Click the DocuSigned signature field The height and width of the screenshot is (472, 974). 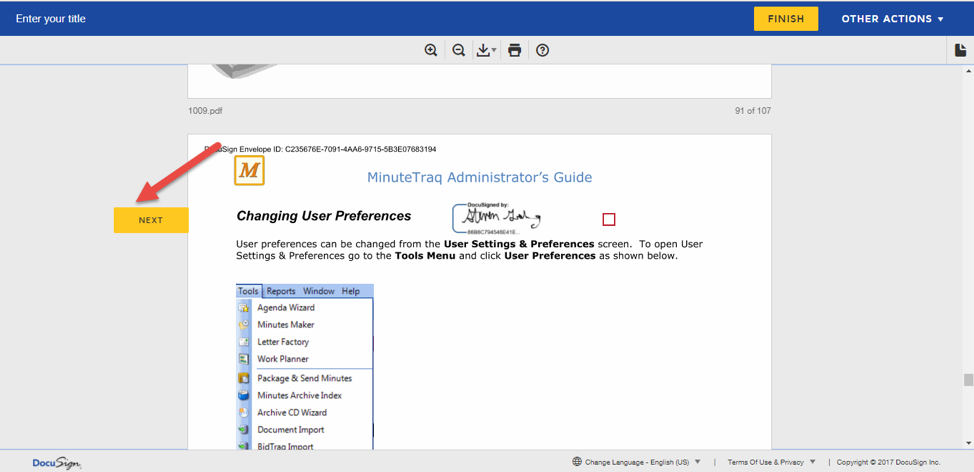(498, 218)
